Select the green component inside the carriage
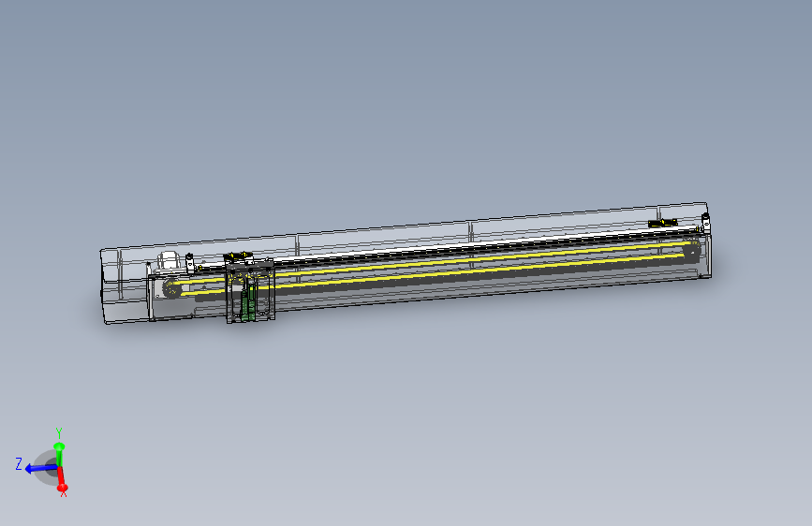The height and width of the screenshot is (526, 812). coord(248,305)
